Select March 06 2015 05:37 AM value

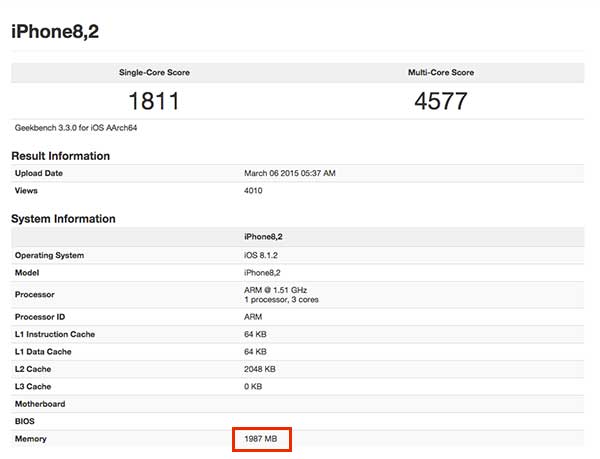point(290,173)
